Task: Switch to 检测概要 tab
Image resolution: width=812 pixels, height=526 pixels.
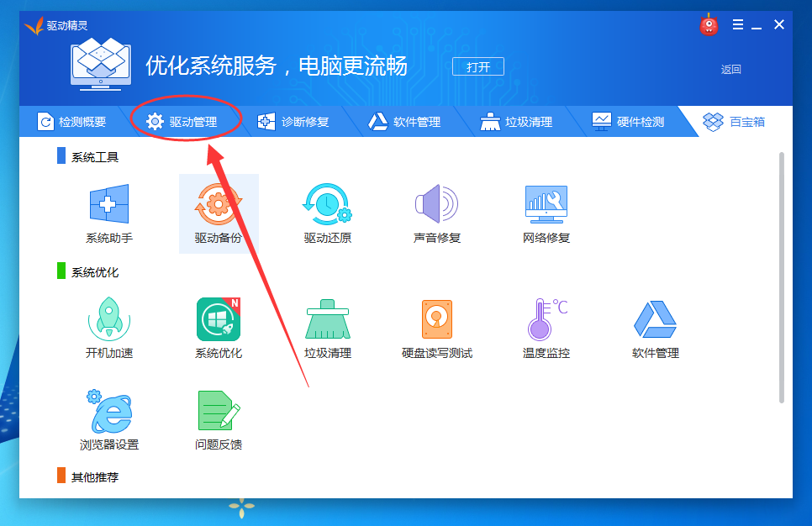Action: pyautogui.click(x=72, y=122)
